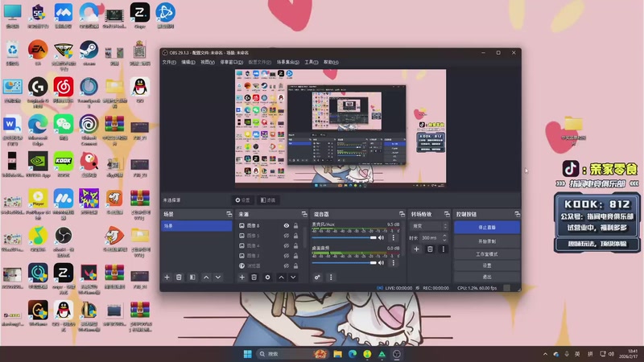This screenshot has height=362, width=644.
Task: Add a new source with the plus icon in 来源 panel
Action: point(242,278)
